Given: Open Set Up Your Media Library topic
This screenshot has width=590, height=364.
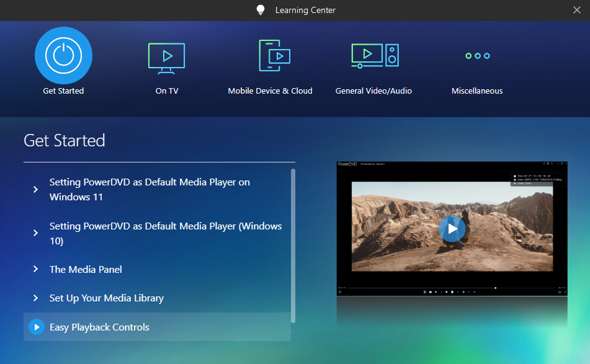Looking at the screenshot, I should tap(107, 298).
